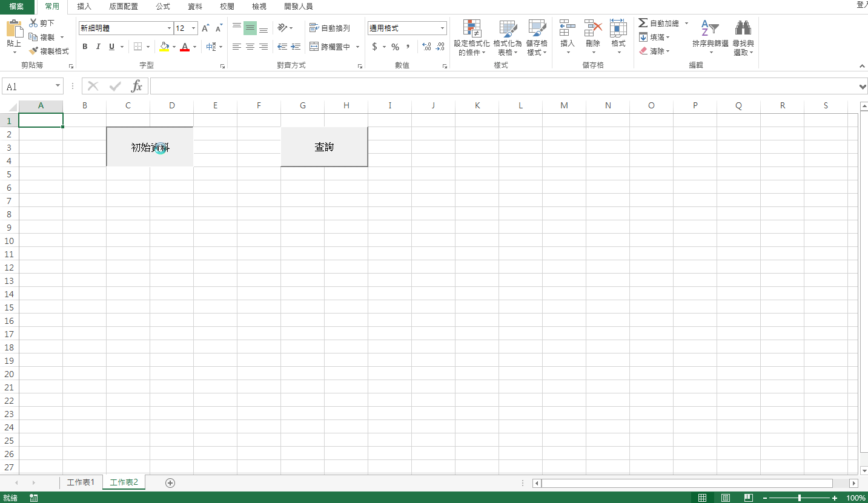
Task: Open Conditional Formatting (設定格式化的條件) icon
Action: click(472, 28)
